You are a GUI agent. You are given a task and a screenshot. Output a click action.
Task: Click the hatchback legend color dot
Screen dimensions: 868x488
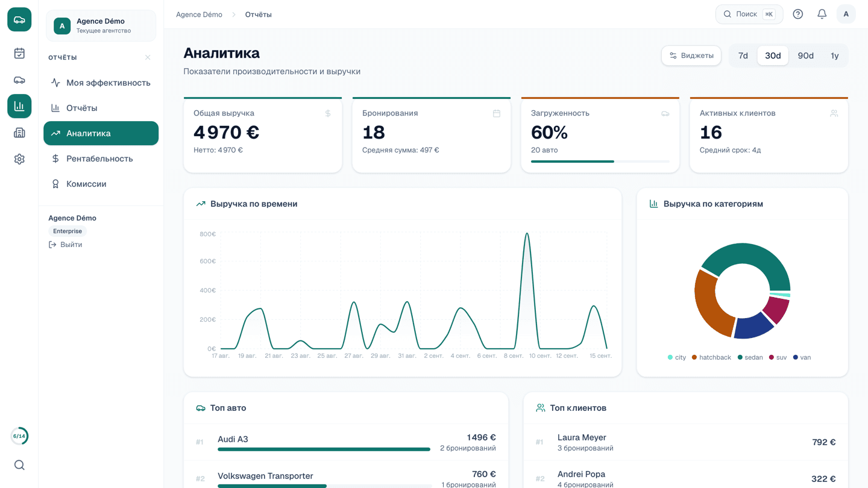(x=694, y=357)
